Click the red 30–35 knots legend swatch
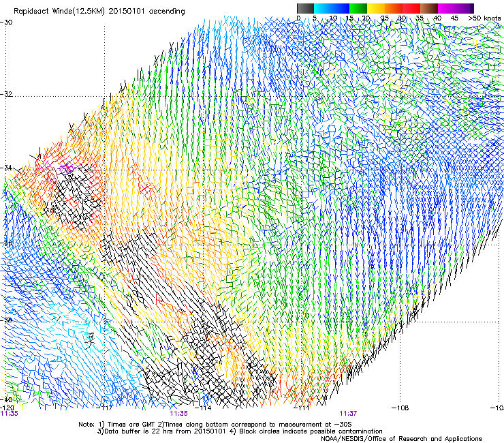The width and height of the screenshot is (504, 443). 411,8
